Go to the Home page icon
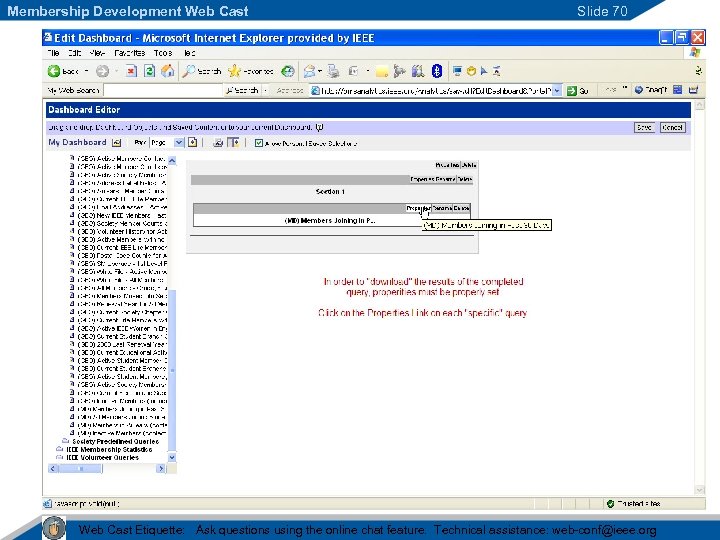Viewport: 720px width, 540px height. pyautogui.click(x=168, y=71)
